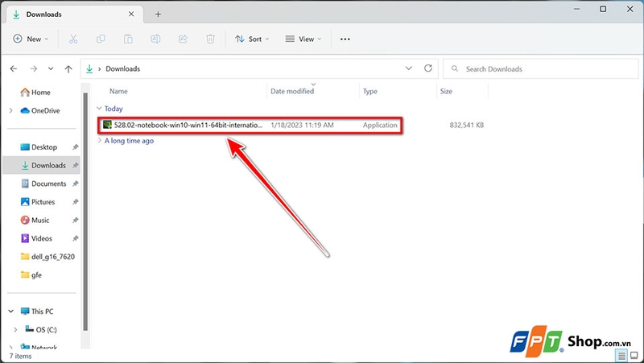Click the Cut scissors icon
Viewport: 644px width, 363px height.
(x=73, y=39)
